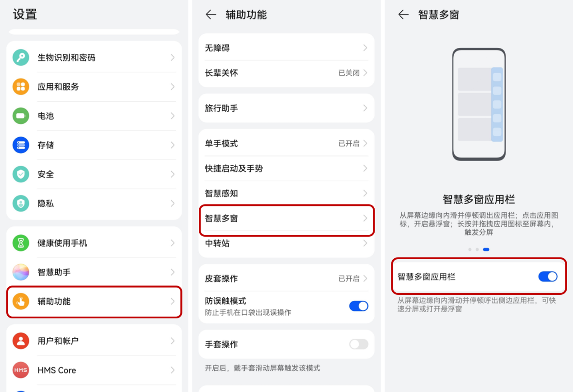The width and height of the screenshot is (573, 392).
Task: Open 快捷启动及手势 settings
Action: coord(286,168)
